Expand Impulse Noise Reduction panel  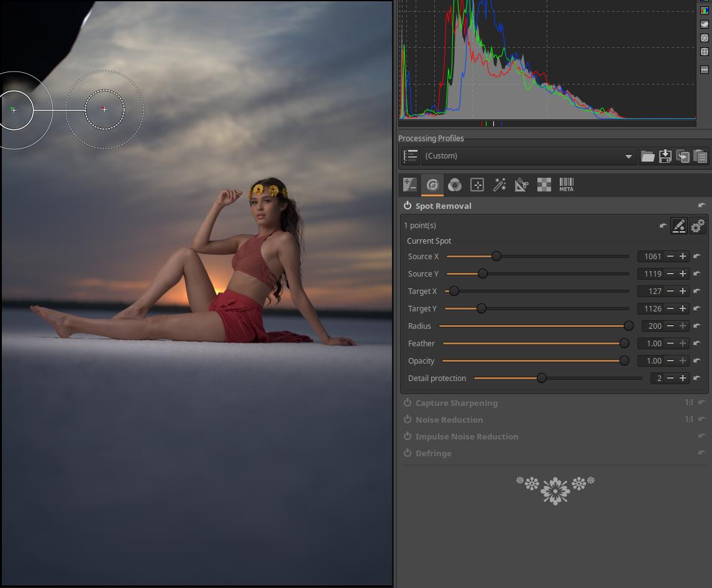coord(467,436)
